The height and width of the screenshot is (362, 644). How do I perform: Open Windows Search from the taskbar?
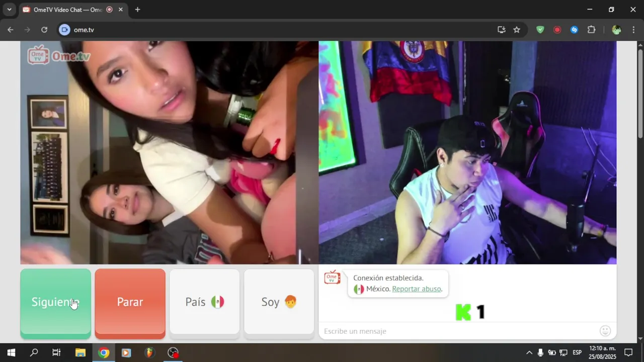coord(34,352)
